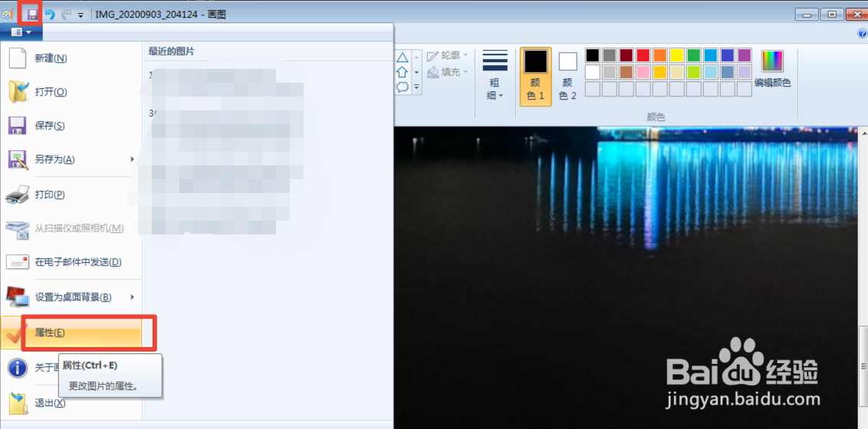The width and height of the screenshot is (868, 429).
Task: Click the Redo arrow in title bar
Action: click(67, 15)
